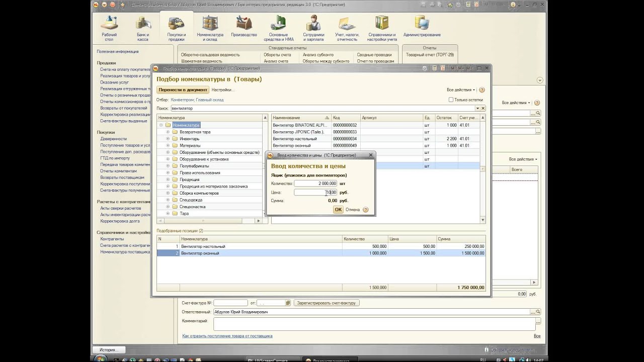The width and height of the screenshot is (644, 362).
Task: Select Вентилятор оконный in Подобранные позиции
Action: pyautogui.click(x=321, y=253)
